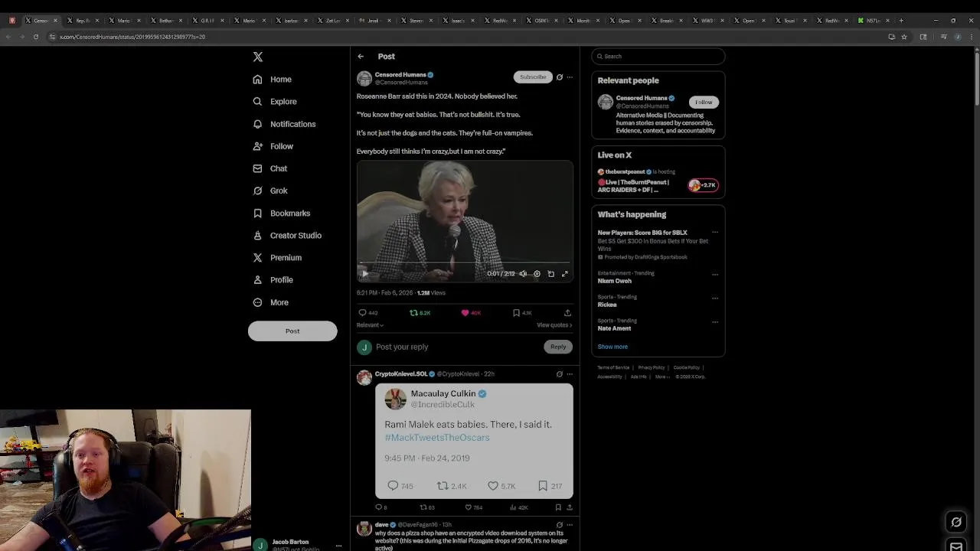
Task: Mute the video volume icon
Action: pyautogui.click(x=523, y=274)
